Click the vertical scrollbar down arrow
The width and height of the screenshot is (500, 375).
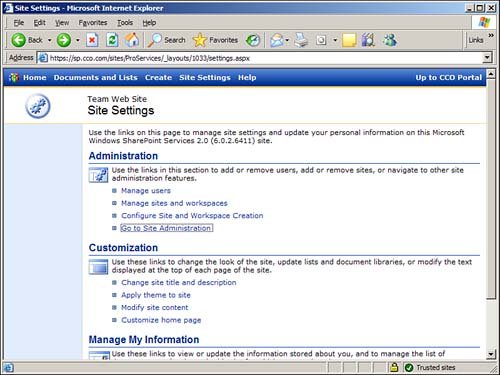coord(491,354)
